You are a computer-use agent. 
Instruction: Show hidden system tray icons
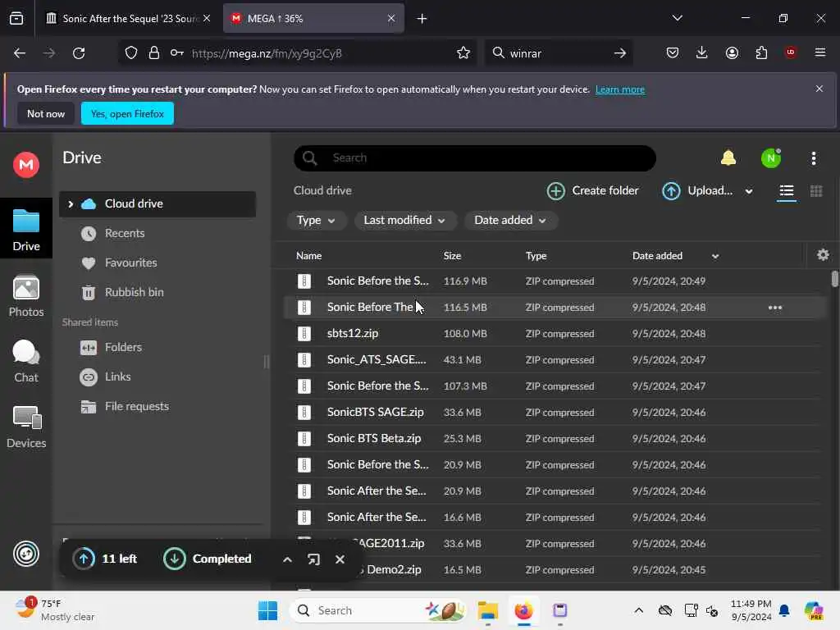pyautogui.click(x=638, y=610)
